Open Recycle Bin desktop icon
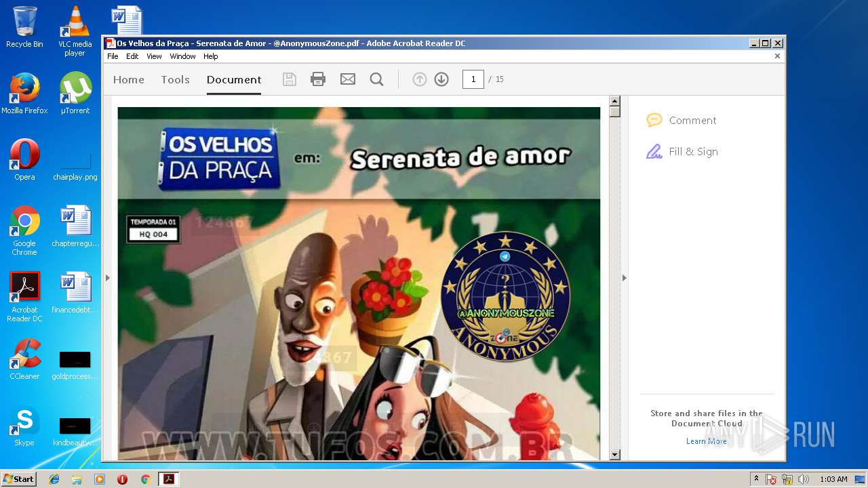Image resolution: width=868 pixels, height=488 pixels. (x=24, y=27)
